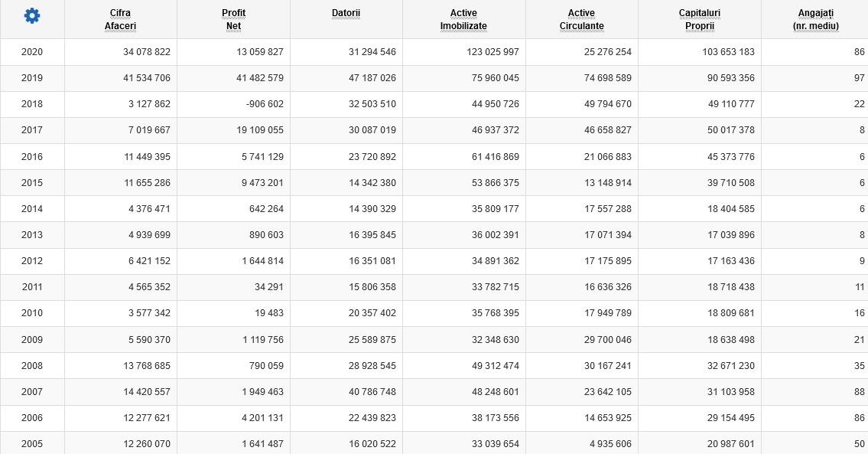Click the equity value 103 653 183
Image resolution: width=868 pixels, height=454 pixels.
729,51
